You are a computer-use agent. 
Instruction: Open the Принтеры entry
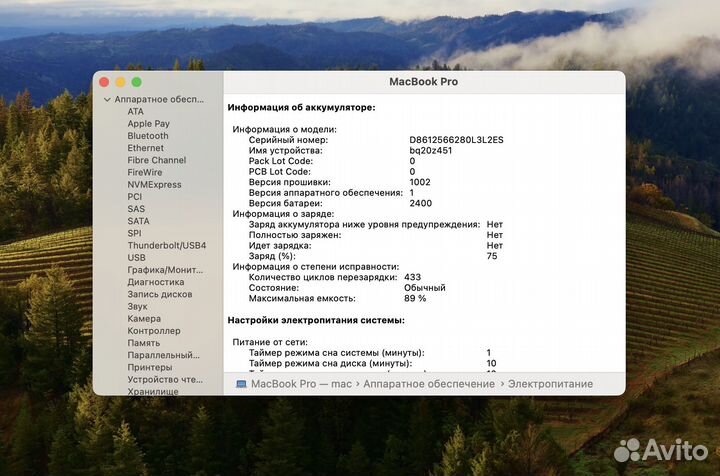[150, 367]
